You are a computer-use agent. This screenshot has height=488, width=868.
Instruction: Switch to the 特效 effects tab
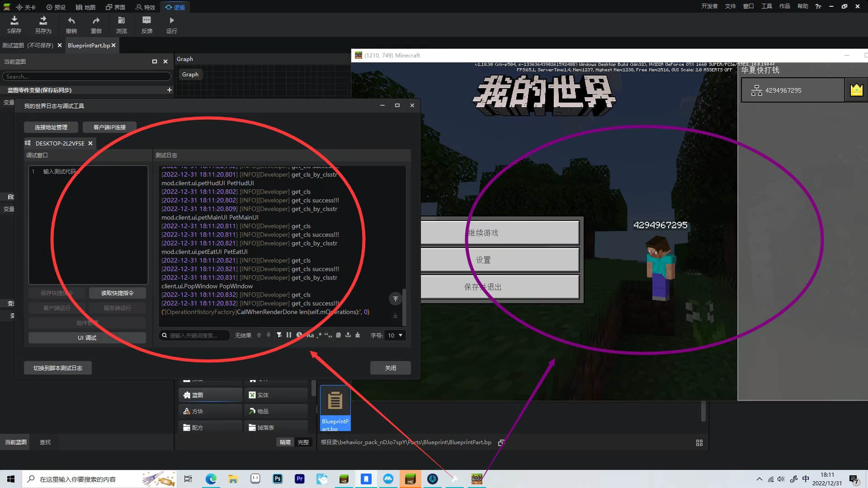145,7
